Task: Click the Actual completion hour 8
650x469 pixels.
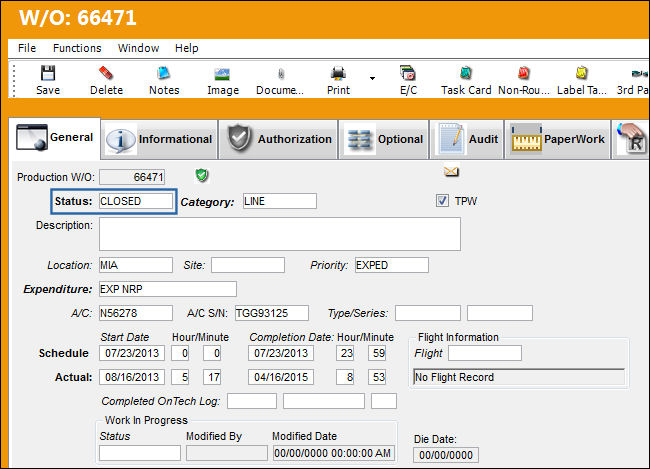Action: click(345, 377)
